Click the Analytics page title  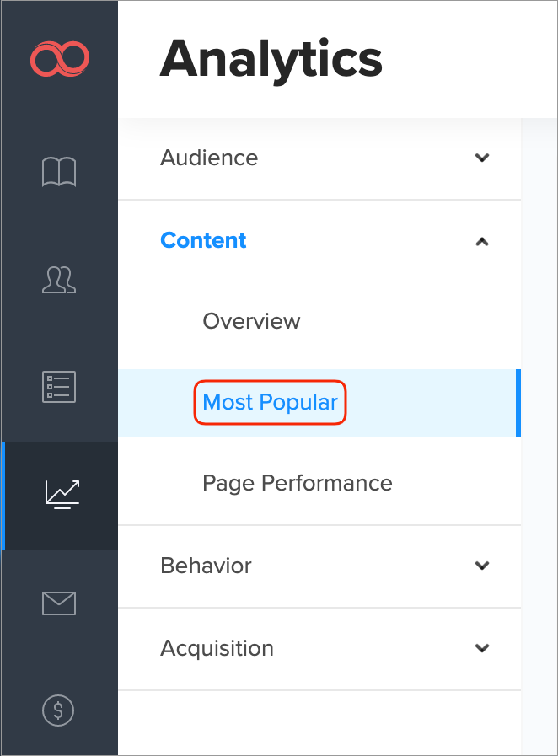271,59
